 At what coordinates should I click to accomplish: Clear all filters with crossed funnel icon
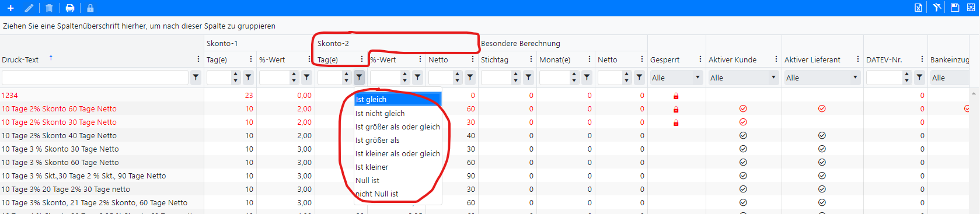coord(937,8)
